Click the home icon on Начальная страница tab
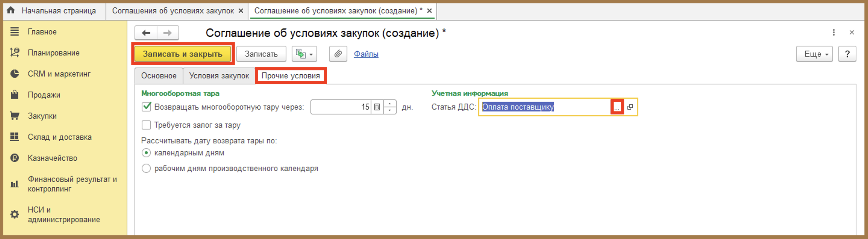Viewport: 868px width, 239px height. [11, 11]
